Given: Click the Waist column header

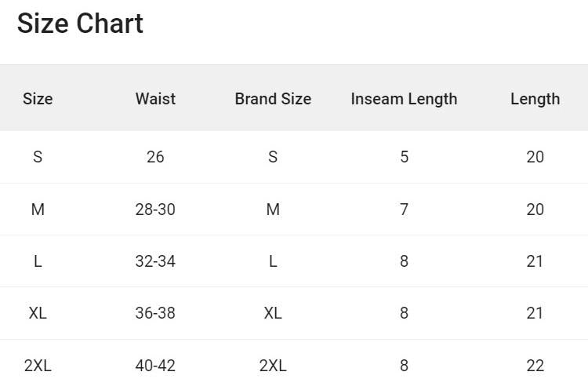Looking at the screenshot, I should 155,99.
